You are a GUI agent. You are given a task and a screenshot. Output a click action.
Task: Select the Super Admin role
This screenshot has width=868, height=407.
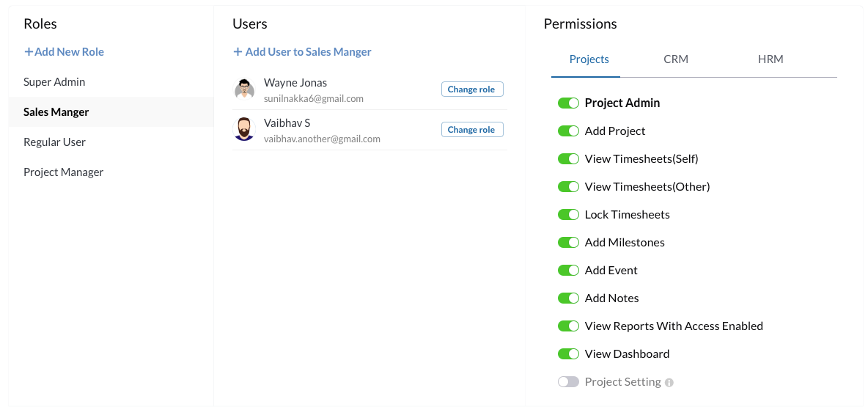click(x=54, y=82)
